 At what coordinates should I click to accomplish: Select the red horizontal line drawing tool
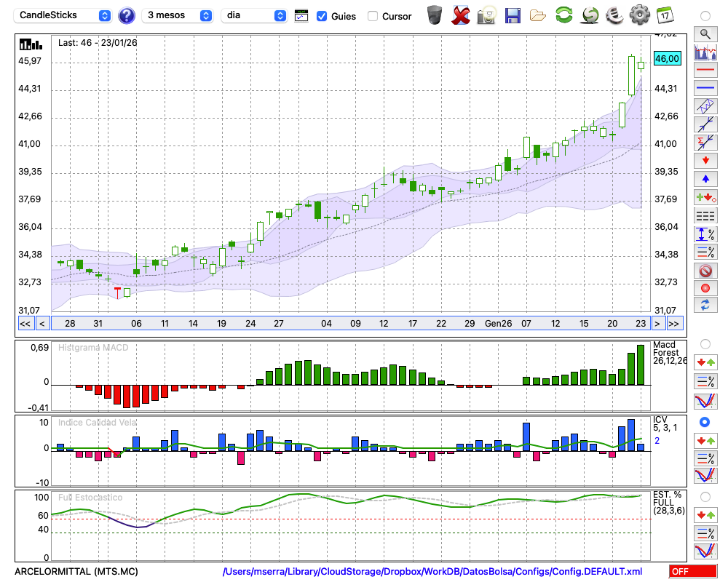coord(705,70)
